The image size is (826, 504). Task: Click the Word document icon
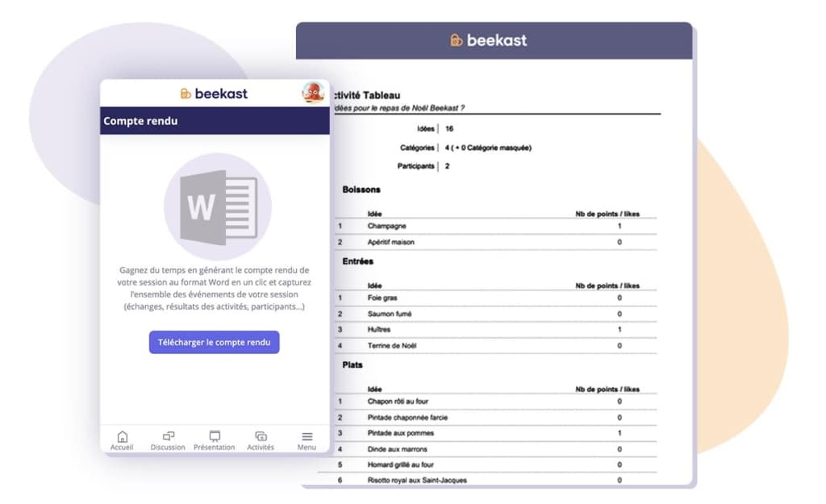[x=219, y=207]
